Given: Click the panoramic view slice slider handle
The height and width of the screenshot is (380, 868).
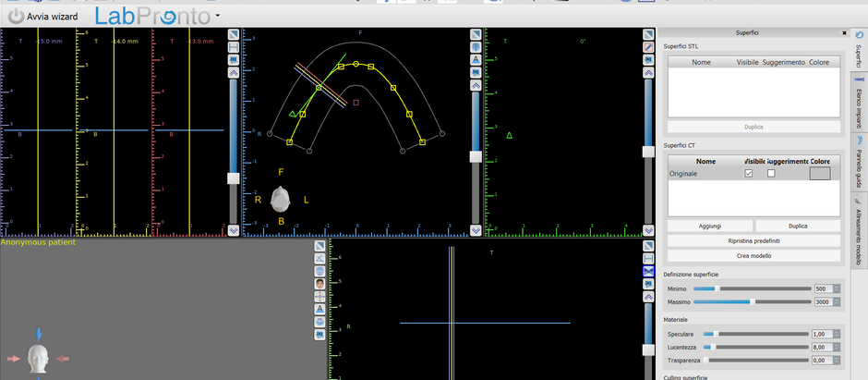Looking at the screenshot, I should point(649,350).
